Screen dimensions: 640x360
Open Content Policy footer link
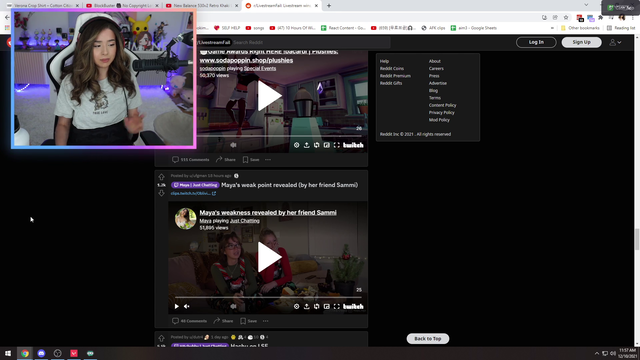tap(442, 105)
